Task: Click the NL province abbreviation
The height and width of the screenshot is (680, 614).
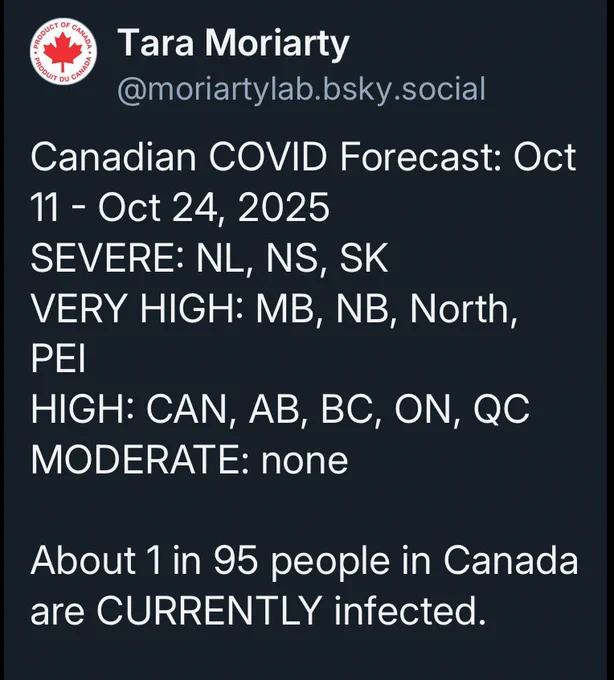Action: click(x=221, y=258)
